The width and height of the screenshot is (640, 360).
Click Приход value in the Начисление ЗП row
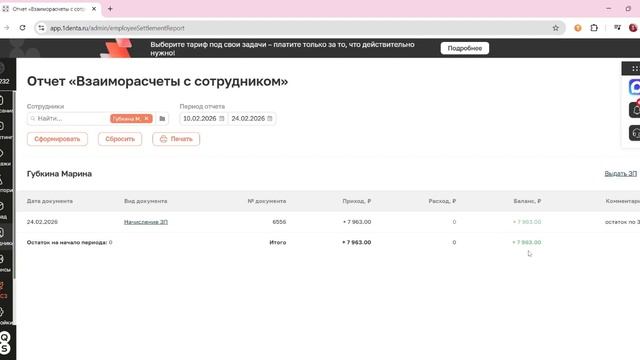pos(357,222)
